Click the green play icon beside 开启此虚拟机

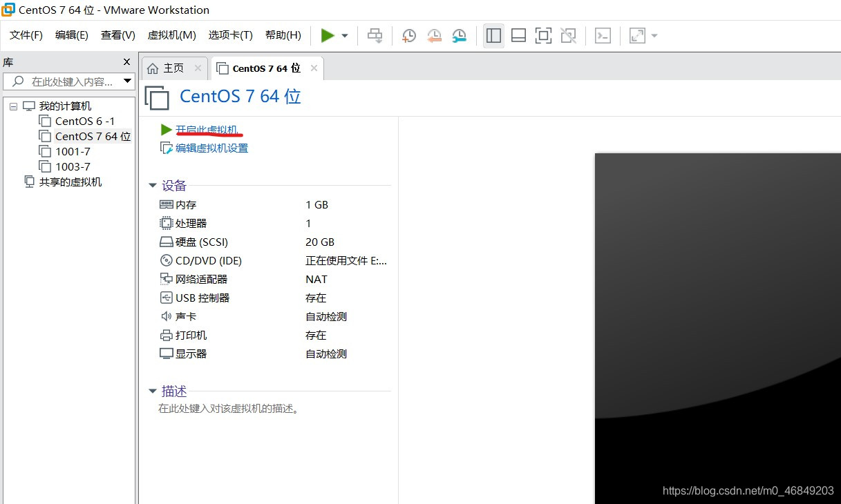click(x=166, y=129)
